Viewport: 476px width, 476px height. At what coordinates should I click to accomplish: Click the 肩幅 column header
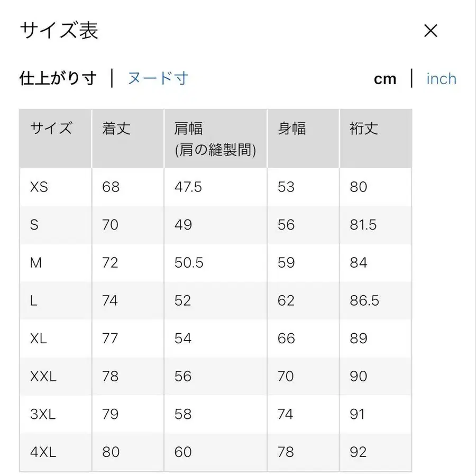pyautogui.click(x=188, y=128)
